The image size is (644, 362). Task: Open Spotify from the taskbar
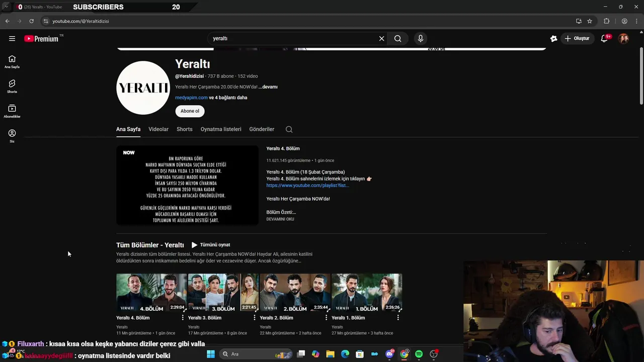[419, 354]
